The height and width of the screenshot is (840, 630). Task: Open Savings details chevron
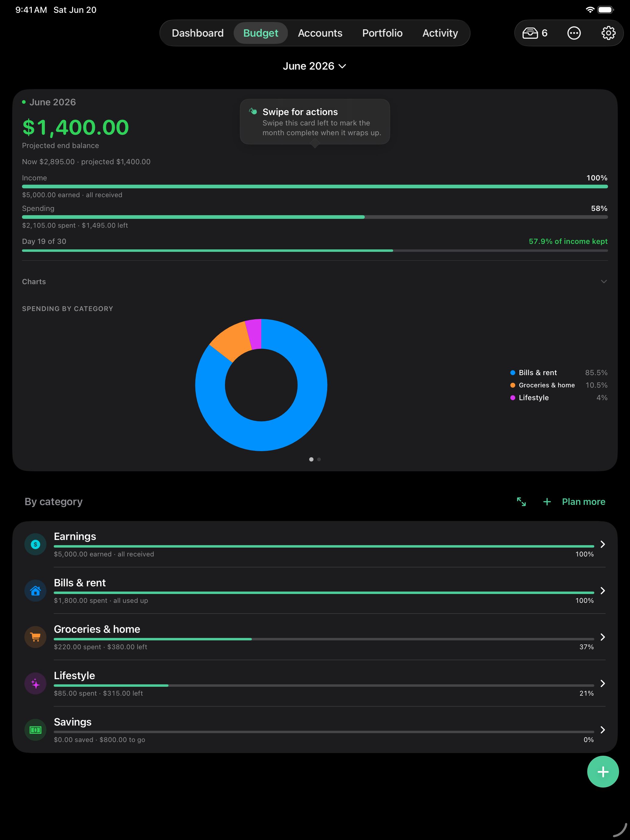(603, 730)
